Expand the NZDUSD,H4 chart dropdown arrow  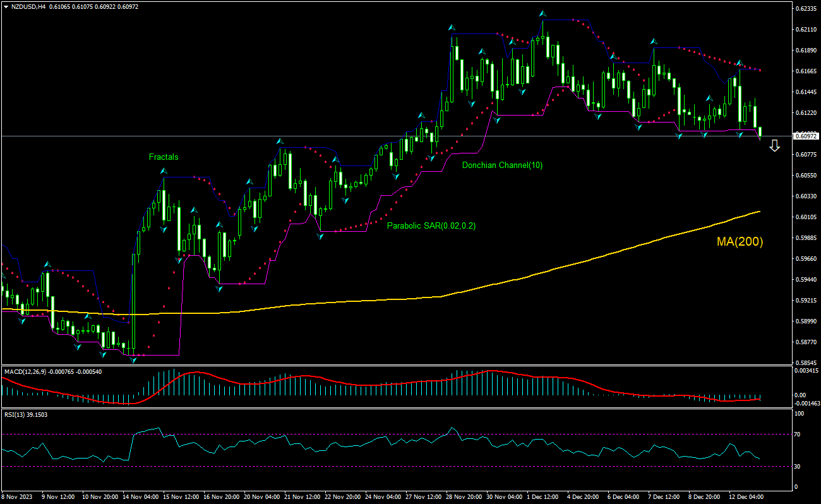pos(5,7)
